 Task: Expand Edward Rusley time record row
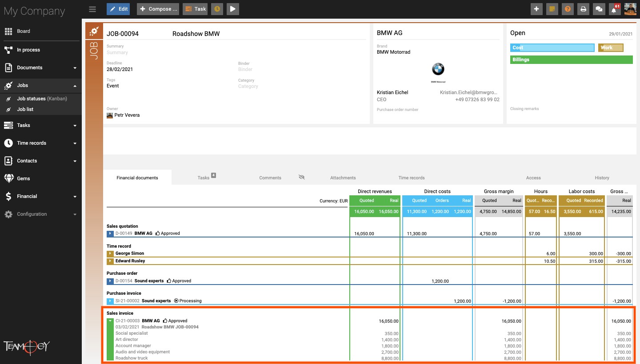tap(110, 261)
